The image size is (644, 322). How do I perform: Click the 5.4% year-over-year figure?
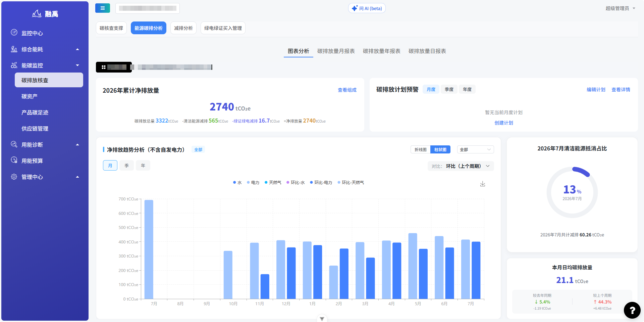[x=542, y=302]
